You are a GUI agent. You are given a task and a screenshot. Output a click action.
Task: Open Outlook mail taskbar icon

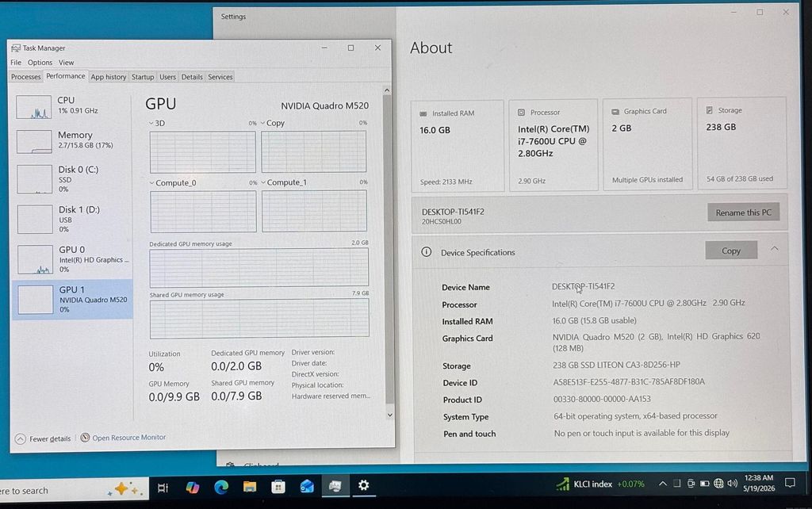[307, 486]
